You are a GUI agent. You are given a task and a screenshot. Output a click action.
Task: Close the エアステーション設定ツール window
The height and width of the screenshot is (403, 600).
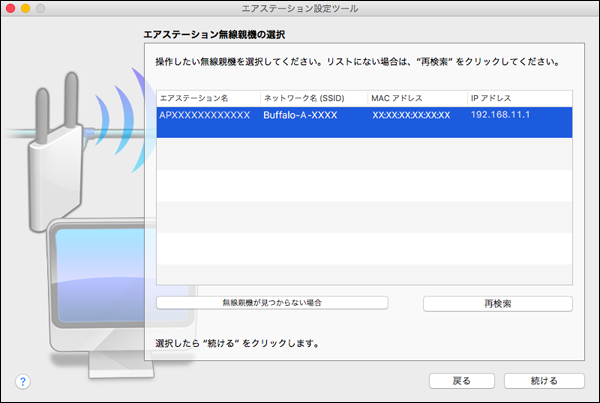[13, 9]
